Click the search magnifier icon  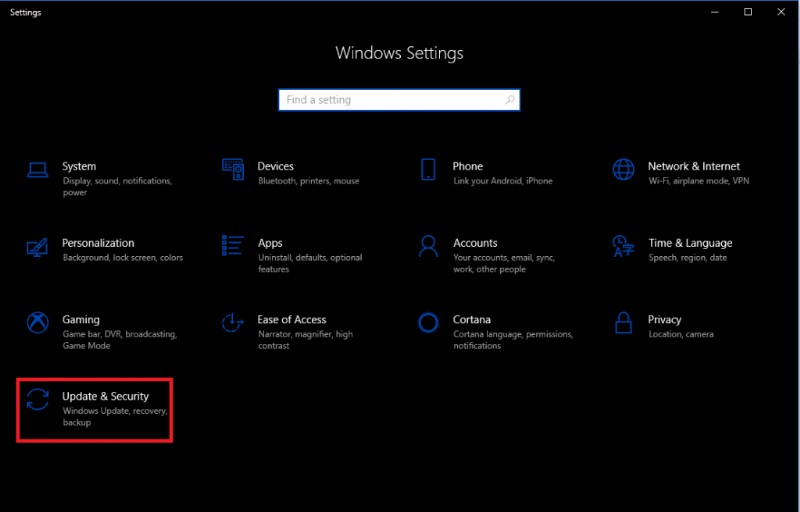point(510,100)
